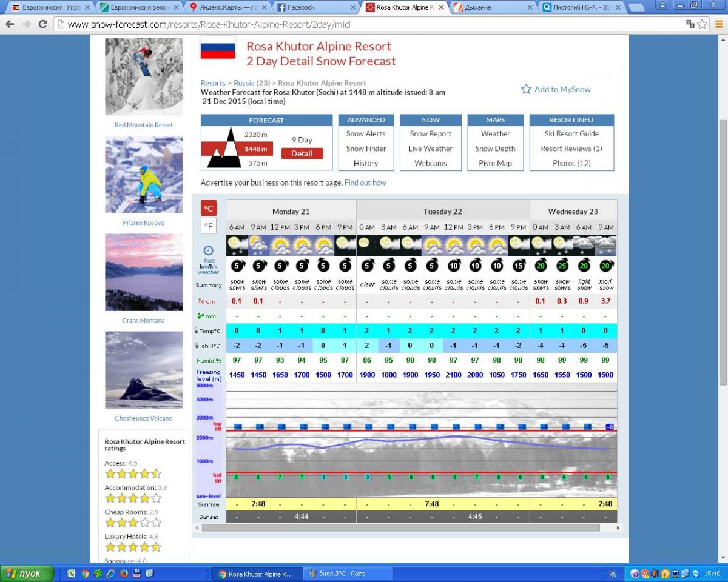The height and width of the screenshot is (582, 728).
Task: Go back using the browser back arrow
Action: [x=10, y=24]
